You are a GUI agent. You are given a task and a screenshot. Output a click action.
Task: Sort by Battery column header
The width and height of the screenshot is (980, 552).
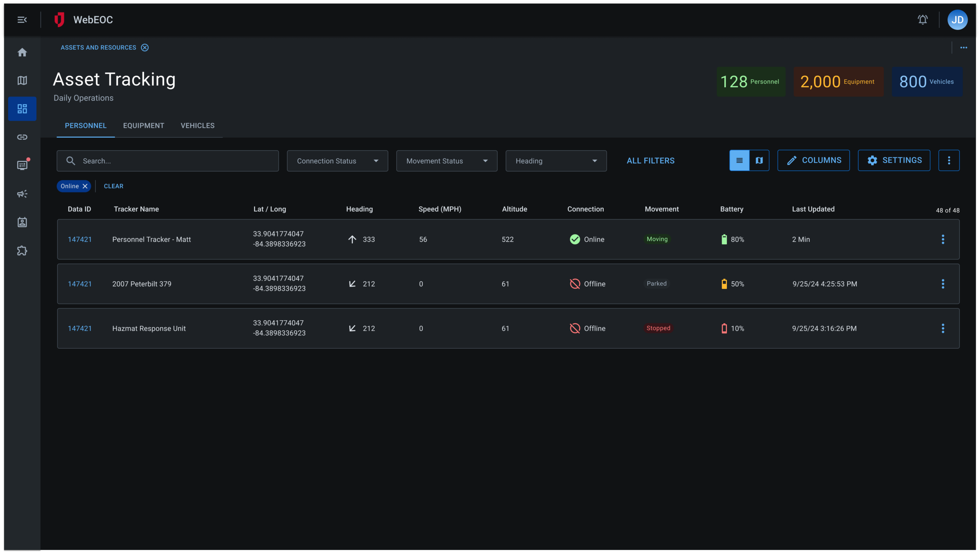tap(732, 209)
